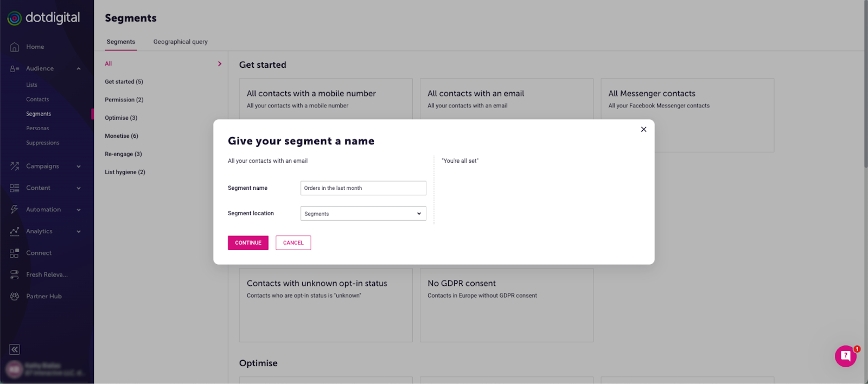This screenshot has height=384, width=868.
Task: Select the Segments tab
Action: [121, 42]
